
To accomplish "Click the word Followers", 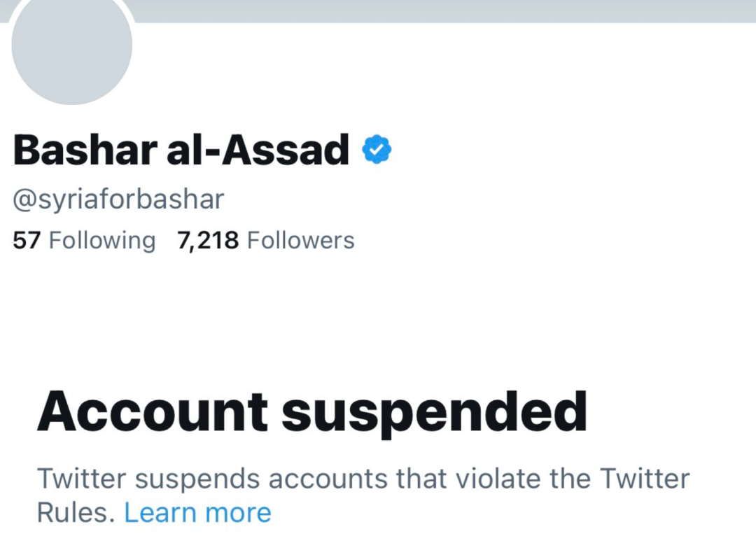I will (x=301, y=241).
